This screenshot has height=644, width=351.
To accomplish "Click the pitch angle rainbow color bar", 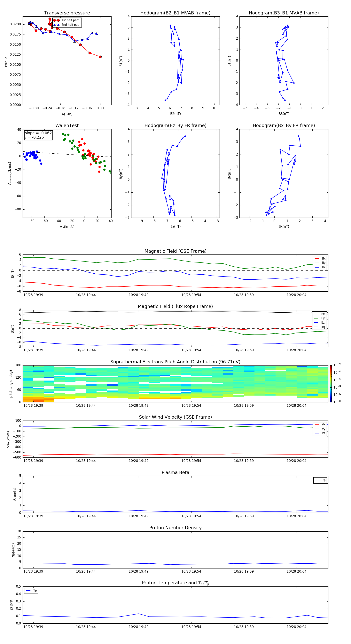I will click(331, 384).
